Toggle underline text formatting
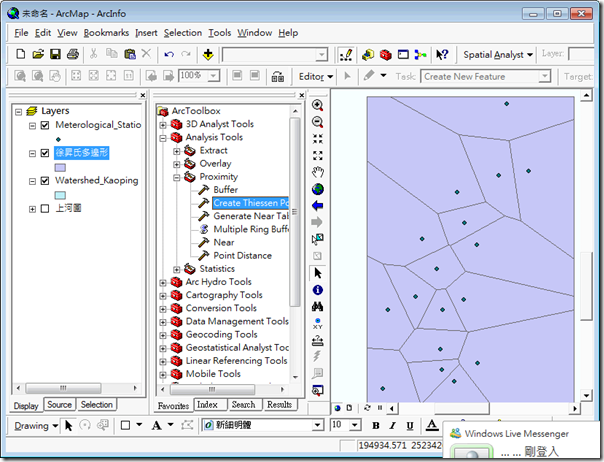604x462 pixels. (410, 425)
